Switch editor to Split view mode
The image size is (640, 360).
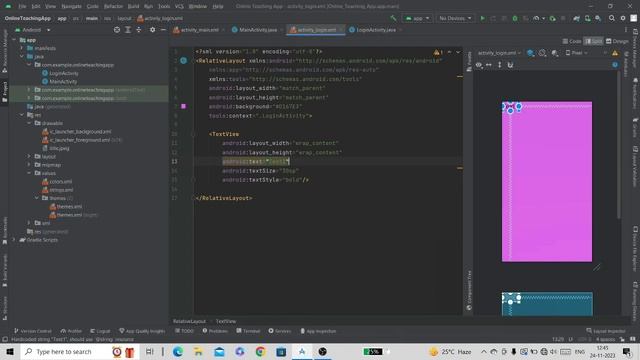[593, 41]
